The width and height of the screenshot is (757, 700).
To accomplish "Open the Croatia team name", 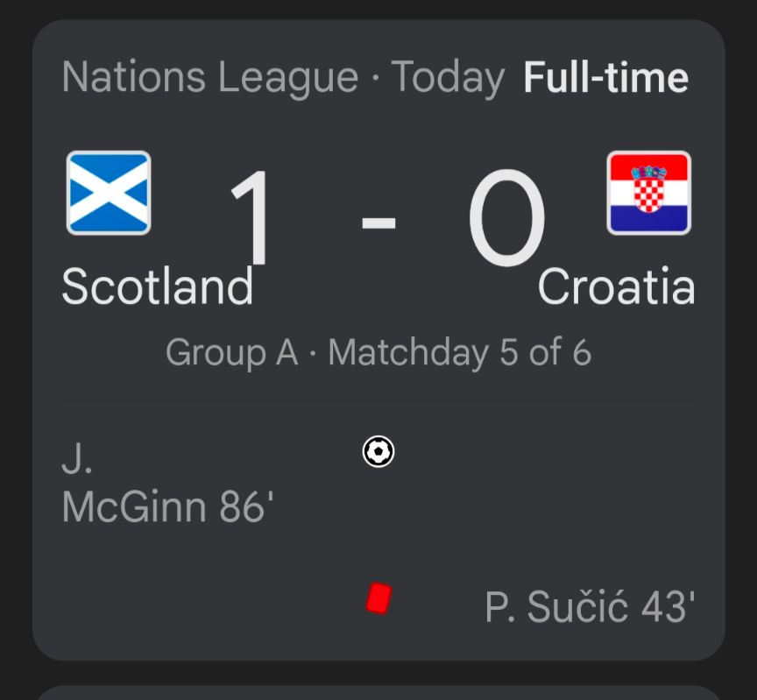I will tap(617, 286).
